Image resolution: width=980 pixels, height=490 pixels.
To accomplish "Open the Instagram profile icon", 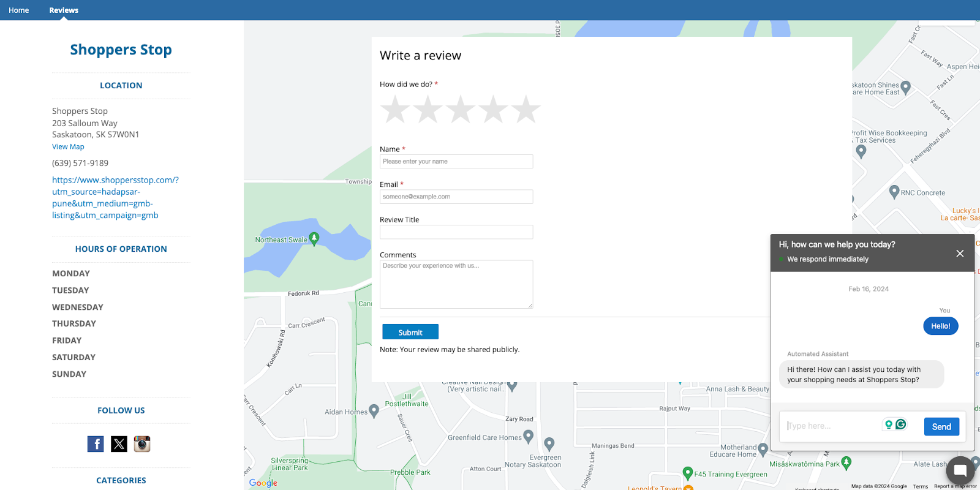I will pos(142,444).
